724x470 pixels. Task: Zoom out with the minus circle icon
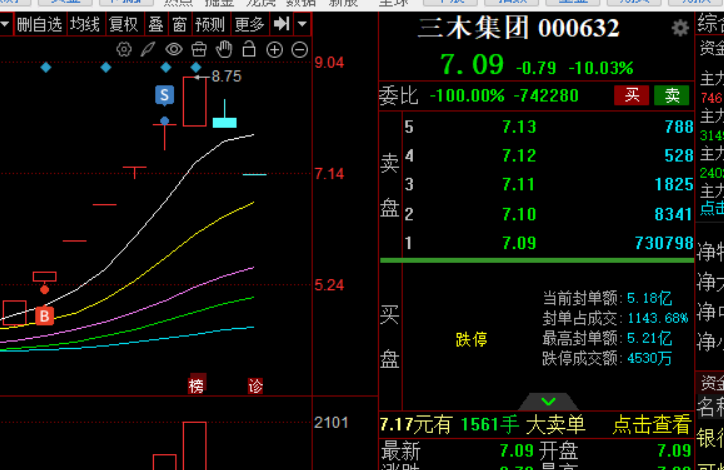click(x=300, y=49)
